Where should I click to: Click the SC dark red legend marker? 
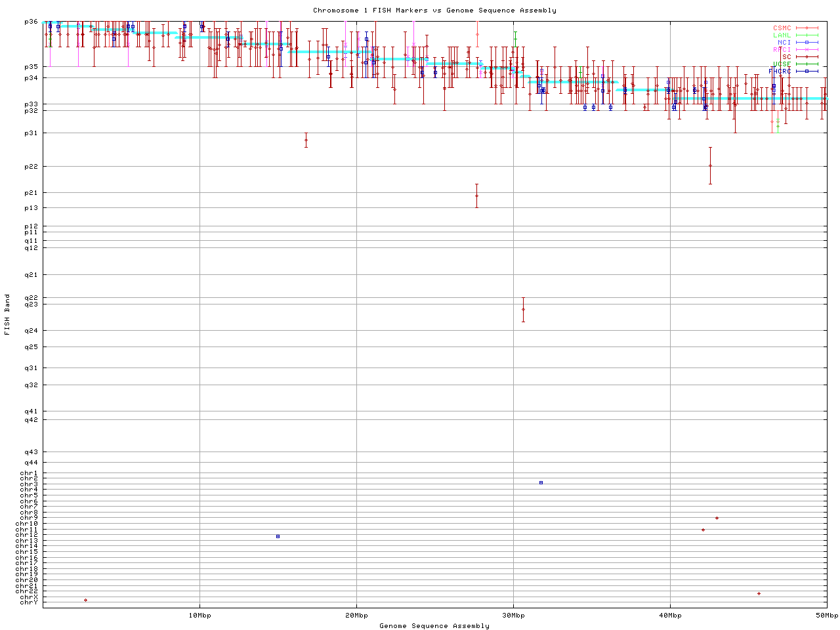[807, 57]
